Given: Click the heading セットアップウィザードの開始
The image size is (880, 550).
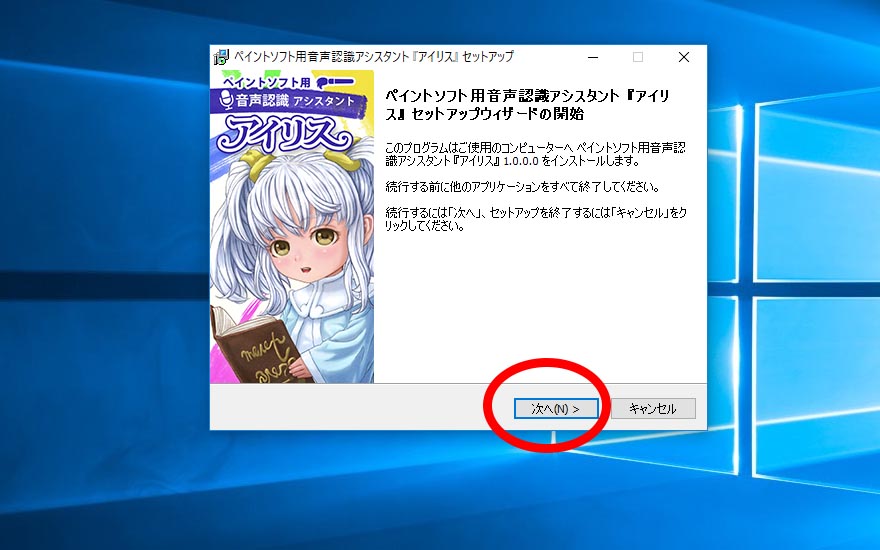Looking at the screenshot, I should [x=498, y=114].
